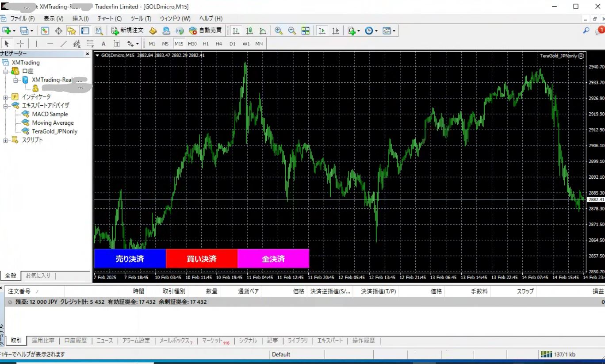The height and width of the screenshot is (364, 605).
Task: Switch timeframe with the W1 button
Action: 246,44
